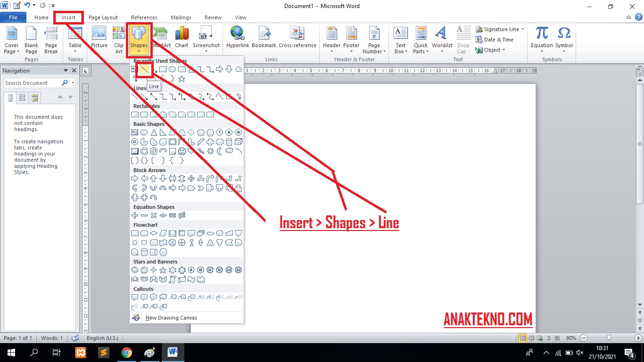Click the zoom level 90% button
This screenshot has height=362, width=644.
(571, 338)
